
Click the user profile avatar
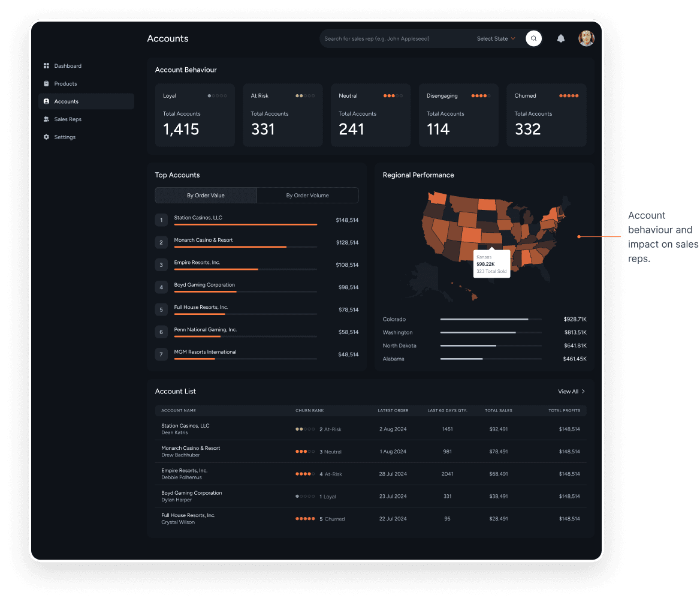point(586,38)
